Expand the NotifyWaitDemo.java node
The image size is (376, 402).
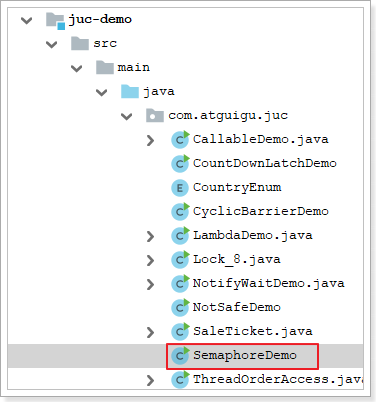pyautogui.click(x=150, y=284)
